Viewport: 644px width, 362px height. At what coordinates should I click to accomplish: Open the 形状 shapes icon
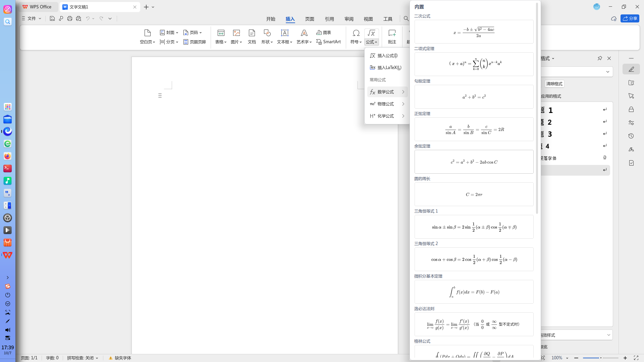coord(267,33)
